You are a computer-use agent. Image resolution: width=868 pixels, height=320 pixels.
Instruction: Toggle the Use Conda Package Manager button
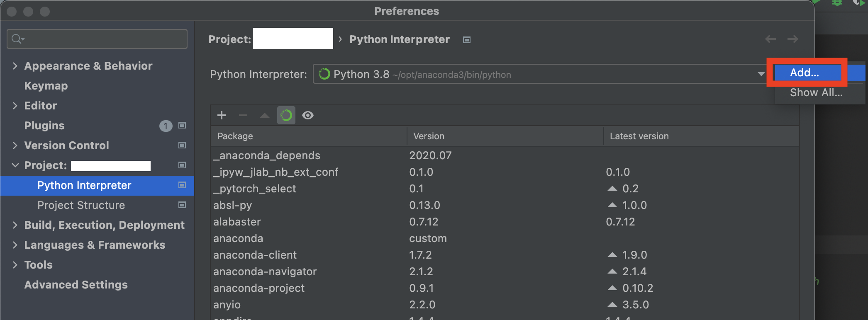(286, 115)
